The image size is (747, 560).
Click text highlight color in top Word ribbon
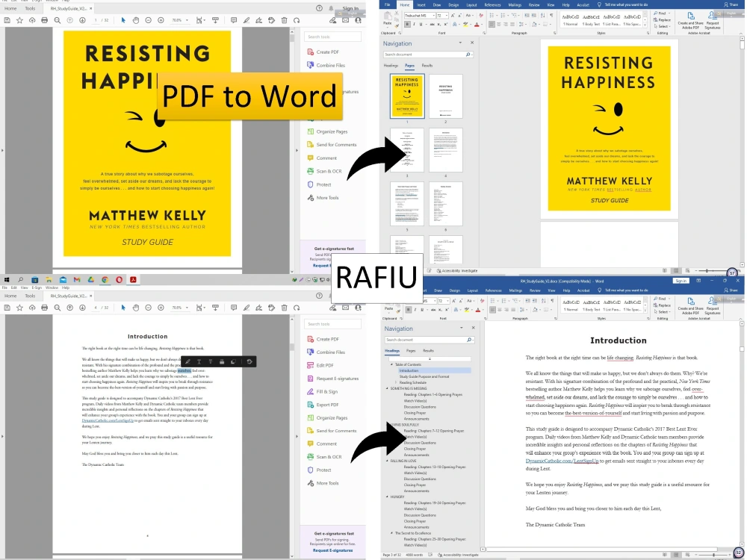coord(464,25)
